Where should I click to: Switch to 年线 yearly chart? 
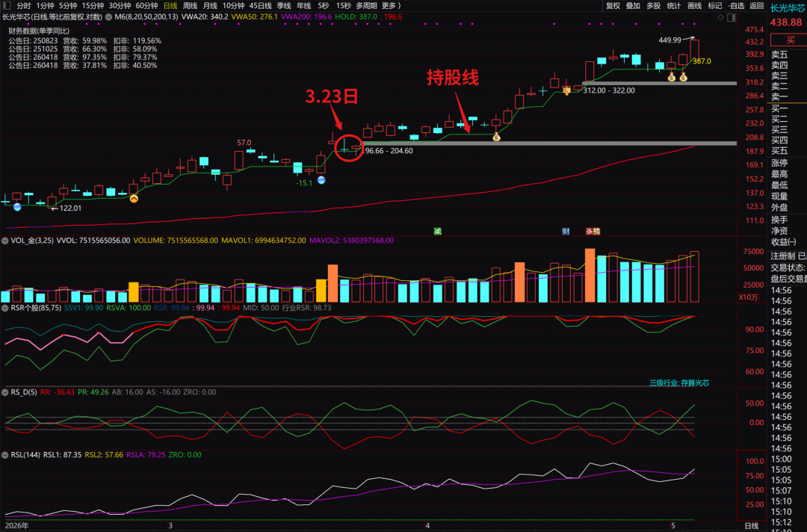(303, 6)
